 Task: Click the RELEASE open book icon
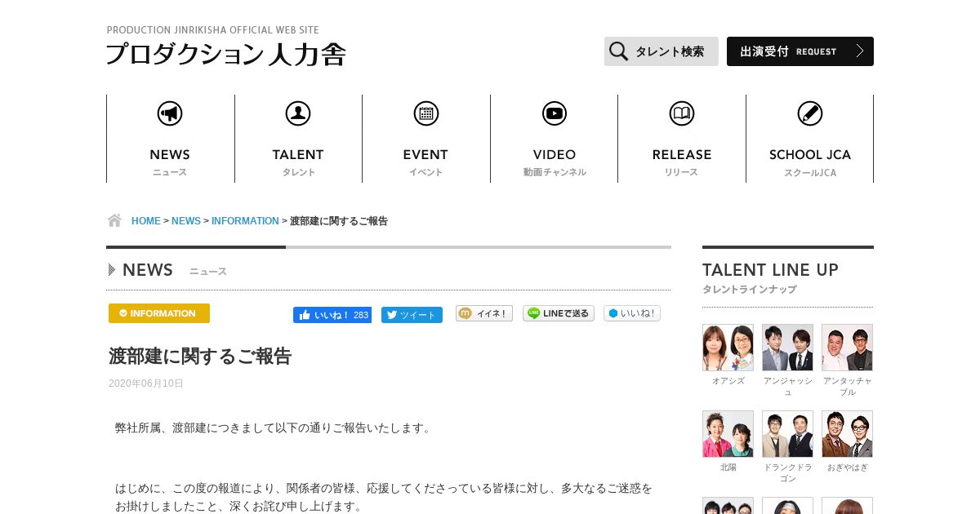click(x=682, y=113)
